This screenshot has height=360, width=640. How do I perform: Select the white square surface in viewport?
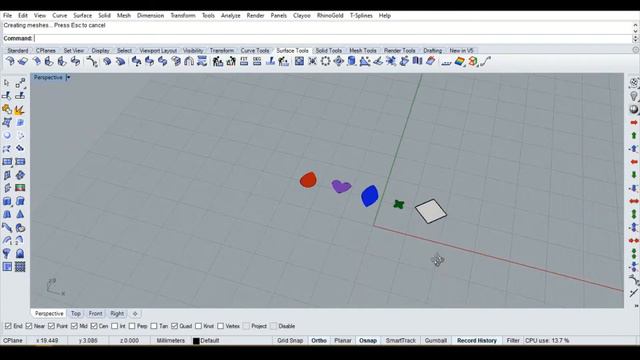tap(431, 211)
